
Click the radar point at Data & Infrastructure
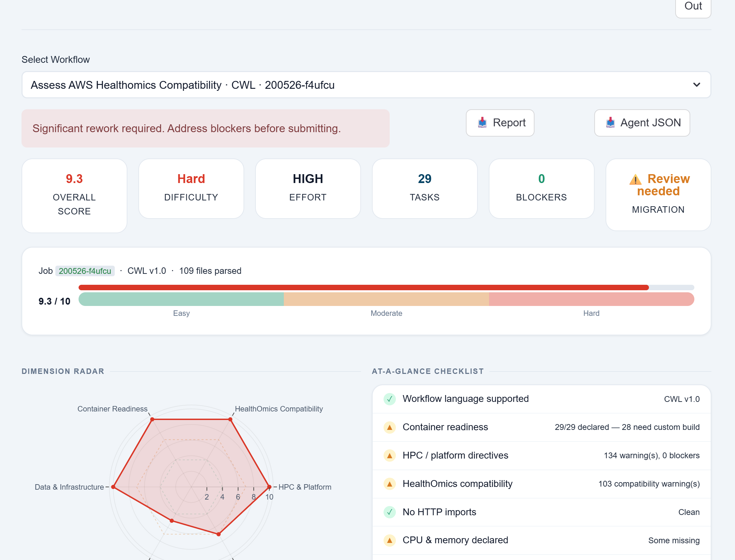(x=114, y=487)
